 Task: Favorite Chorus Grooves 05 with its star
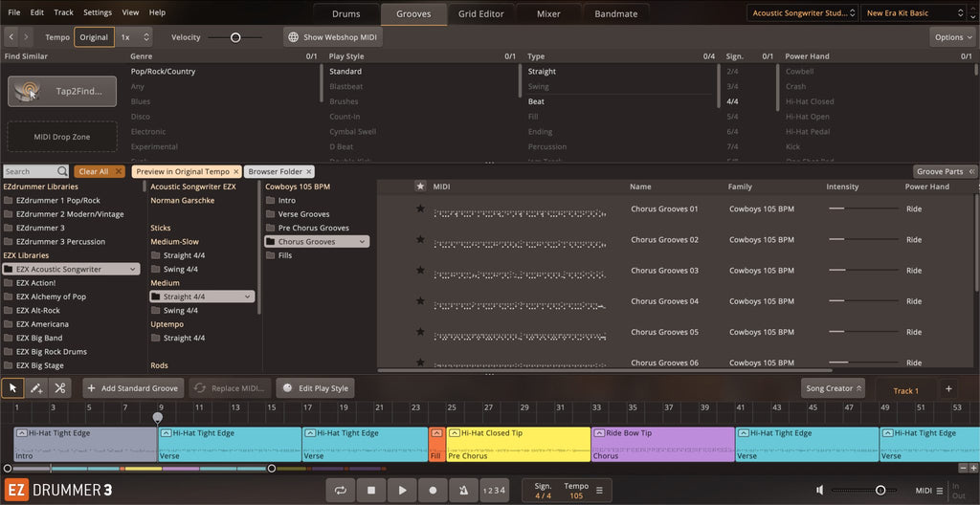(421, 332)
